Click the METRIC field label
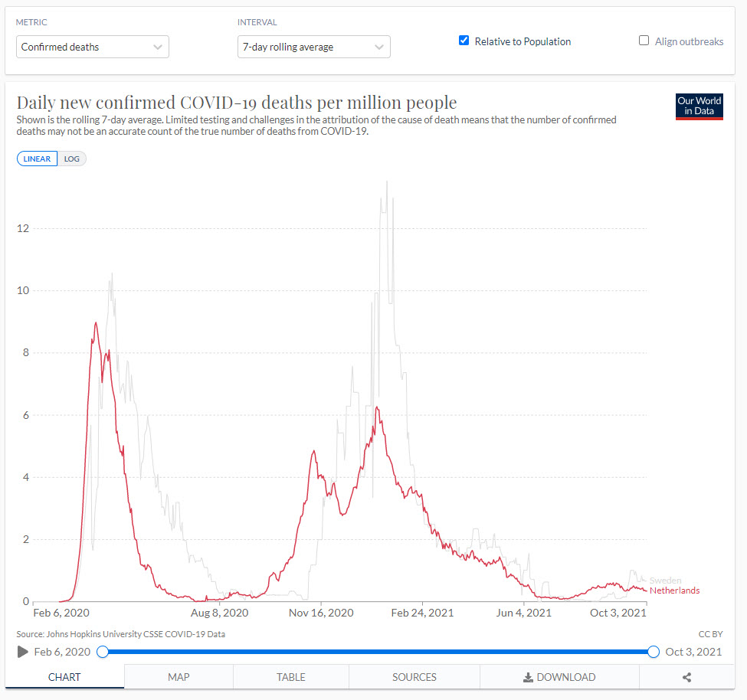The width and height of the screenshot is (747, 700). (31, 22)
